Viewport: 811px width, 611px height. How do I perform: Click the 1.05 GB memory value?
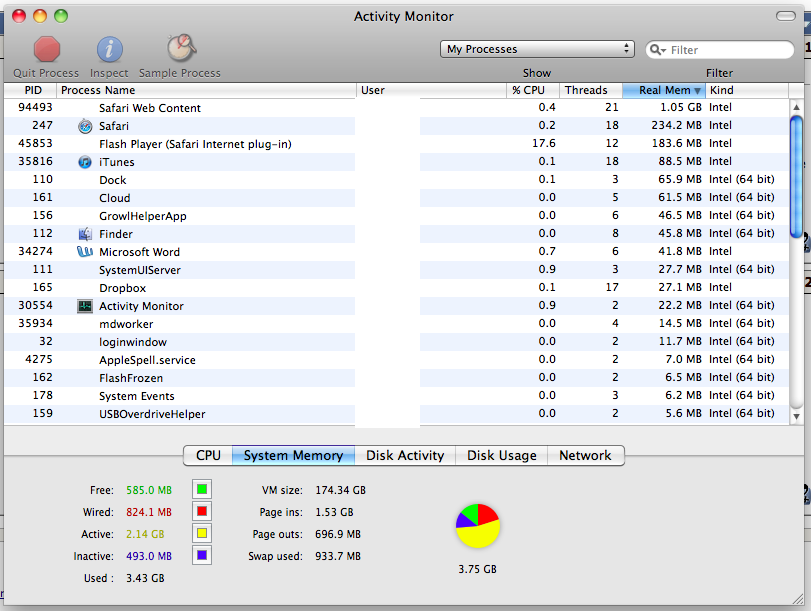coord(681,107)
